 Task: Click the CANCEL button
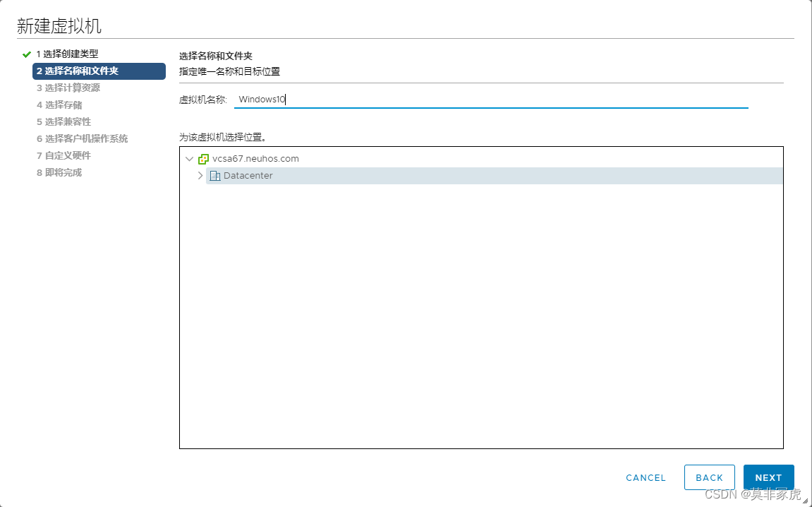646,478
